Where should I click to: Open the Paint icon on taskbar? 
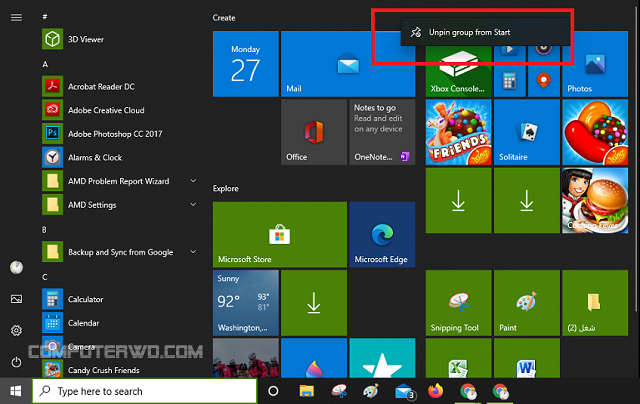point(371,391)
